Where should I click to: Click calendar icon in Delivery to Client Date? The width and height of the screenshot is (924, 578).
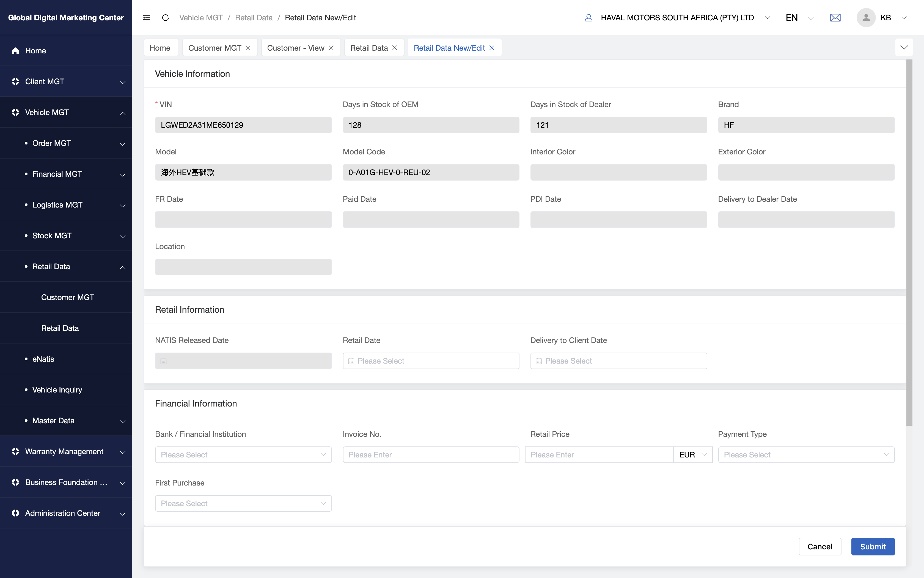(x=539, y=361)
